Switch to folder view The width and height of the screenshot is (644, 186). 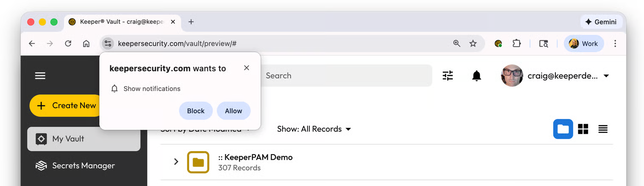point(563,129)
